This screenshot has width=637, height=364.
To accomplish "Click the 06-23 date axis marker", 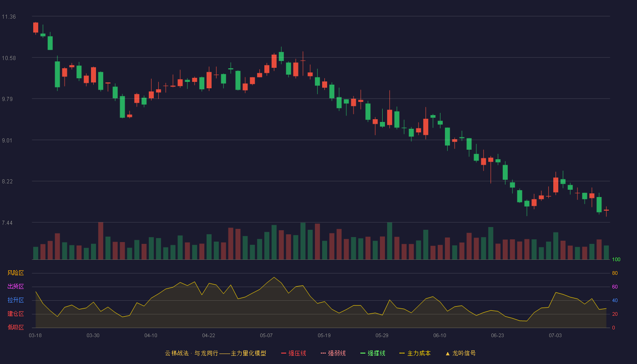I will (x=497, y=335).
